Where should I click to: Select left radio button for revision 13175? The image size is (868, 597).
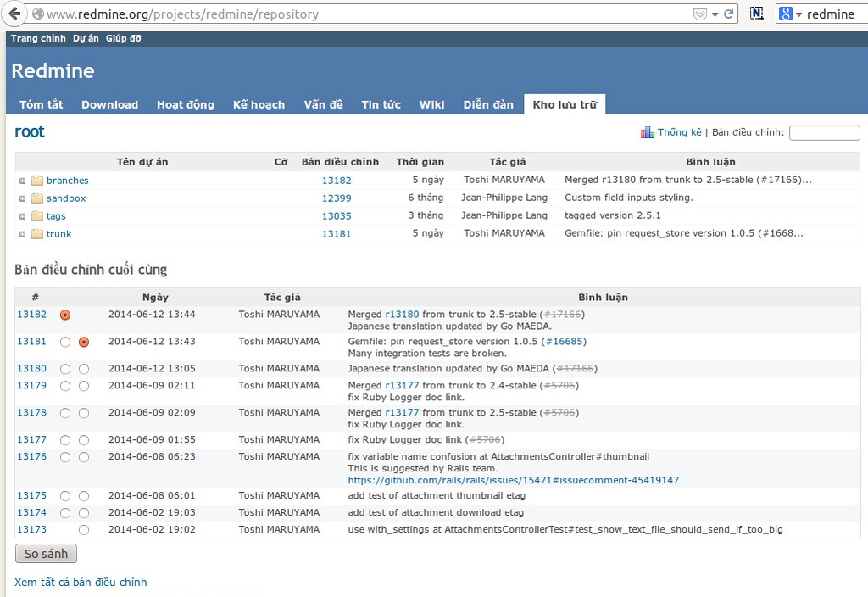point(65,496)
